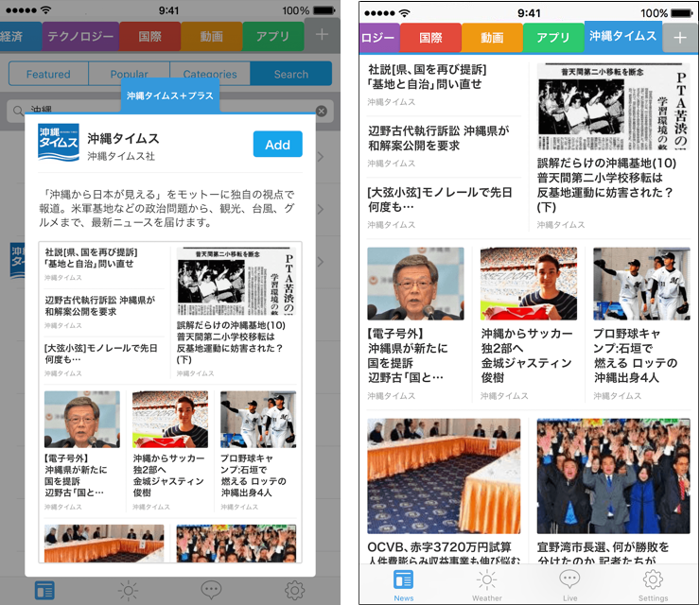Tap first result row chevron behind popup
Screen dimensions: 700x605
(321, 157)
